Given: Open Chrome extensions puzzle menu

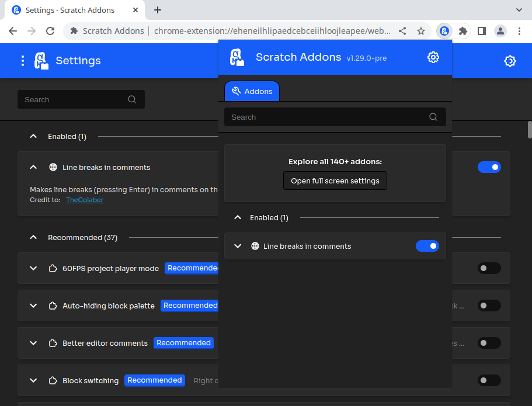Looking at the screenshot, I should point(463,31).
